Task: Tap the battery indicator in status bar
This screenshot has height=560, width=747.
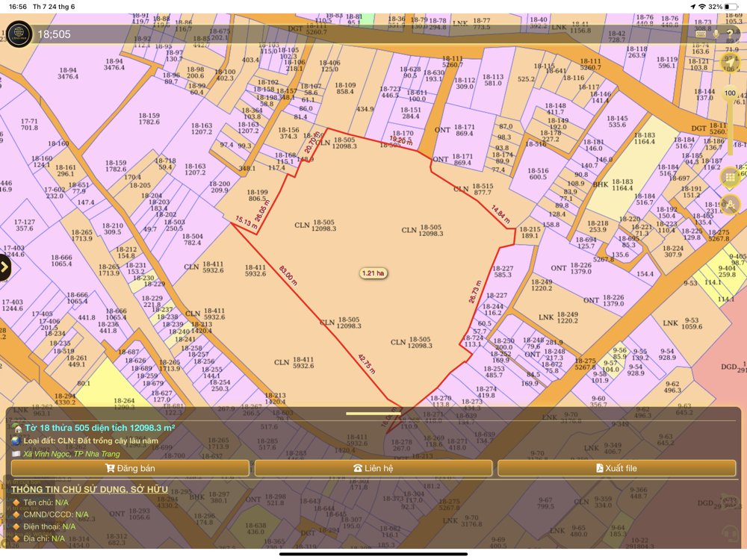Action: [x=732, y=7]
